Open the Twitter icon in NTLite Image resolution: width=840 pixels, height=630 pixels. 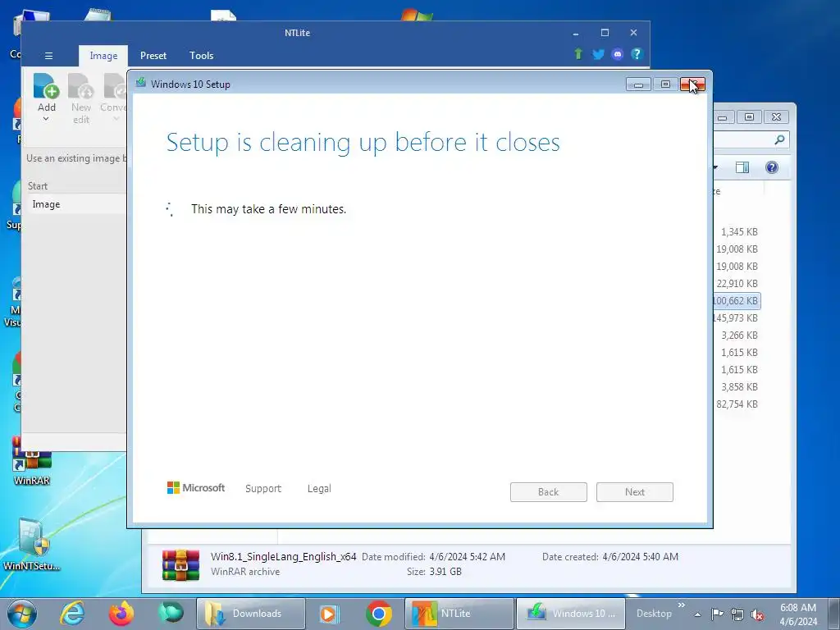point(598,54)
